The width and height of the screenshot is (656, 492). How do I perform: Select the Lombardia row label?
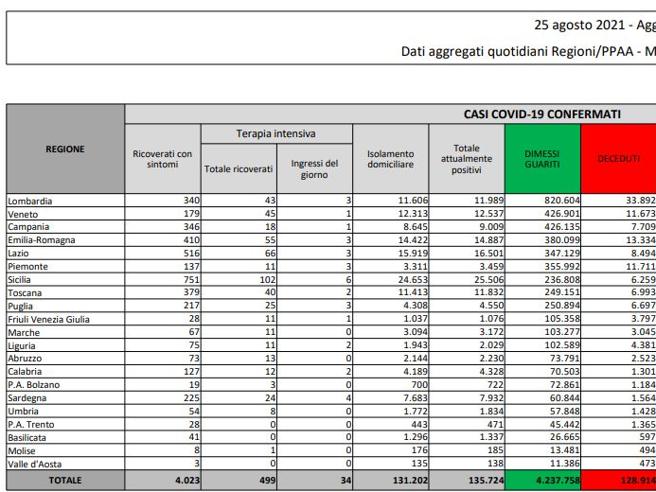[x=30, y=201]
